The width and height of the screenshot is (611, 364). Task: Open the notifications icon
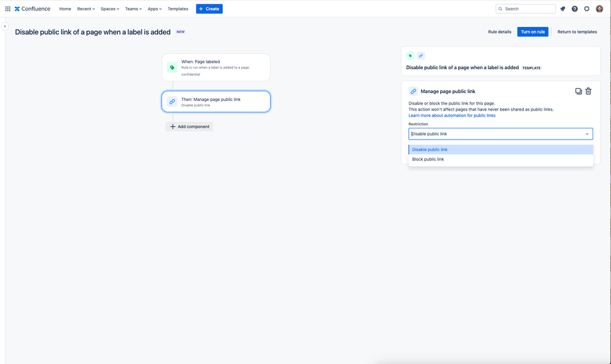(563, 9)
